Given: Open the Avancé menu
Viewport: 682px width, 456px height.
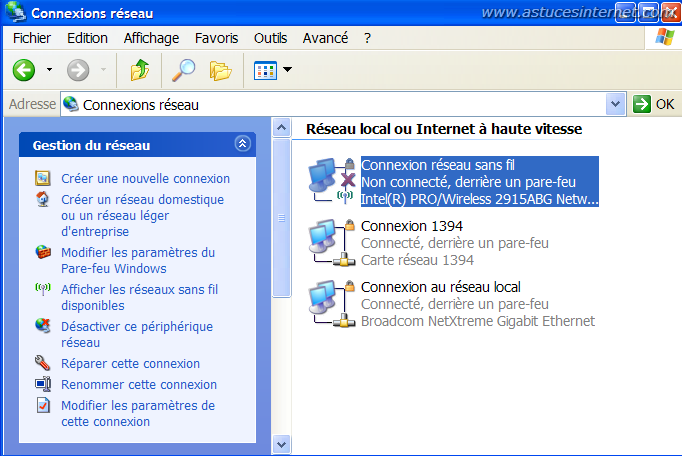Looking at the screenshot, I should [325, 38].
